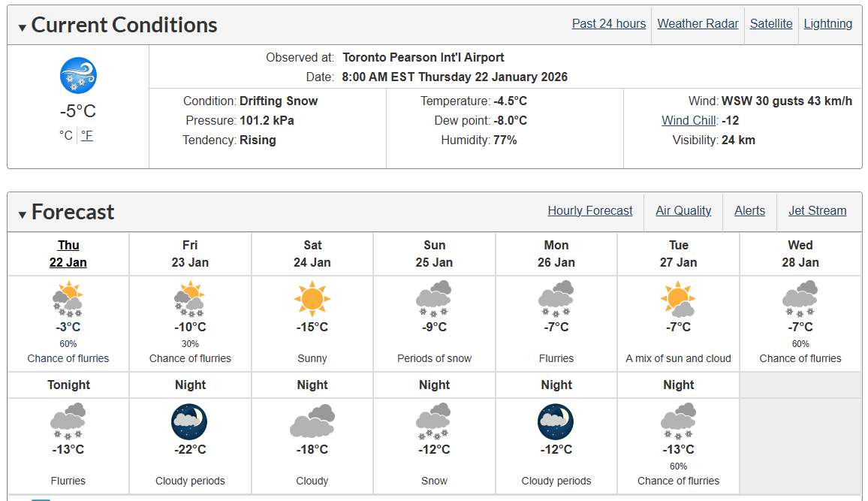Open the Weather Radar tab

[x=698, y=24]
